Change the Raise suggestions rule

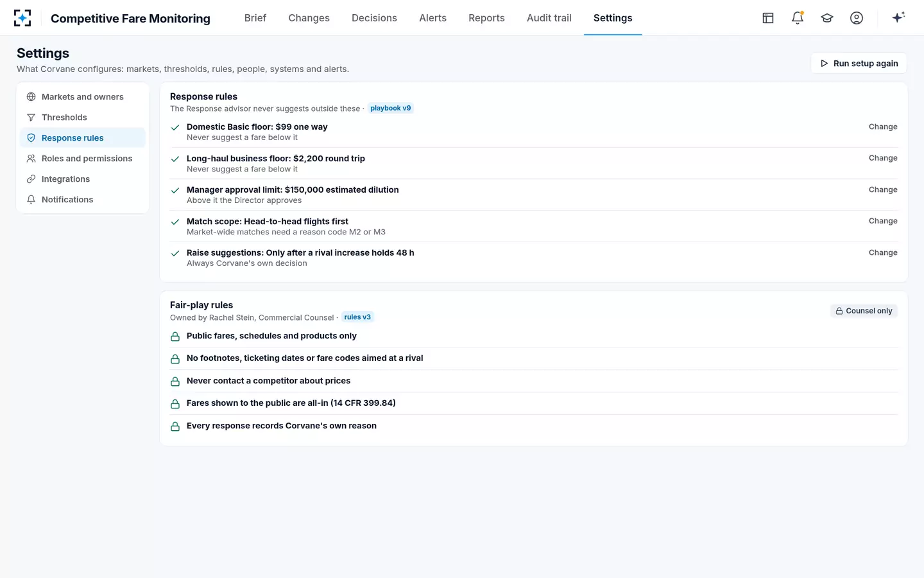coord(883,252)
